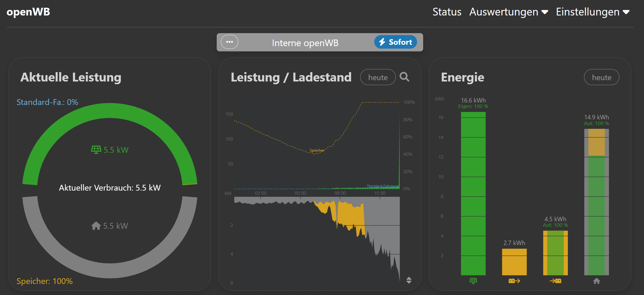The image size is (644, 295).
Task: Click the Sofort charge mode button
Action: click(x=396, y=42)
